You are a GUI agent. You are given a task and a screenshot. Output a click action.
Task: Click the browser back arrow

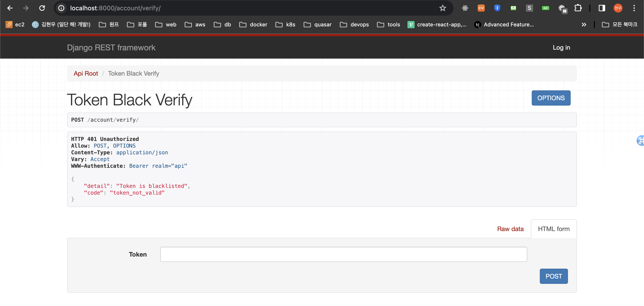click(x=10, y=8)
